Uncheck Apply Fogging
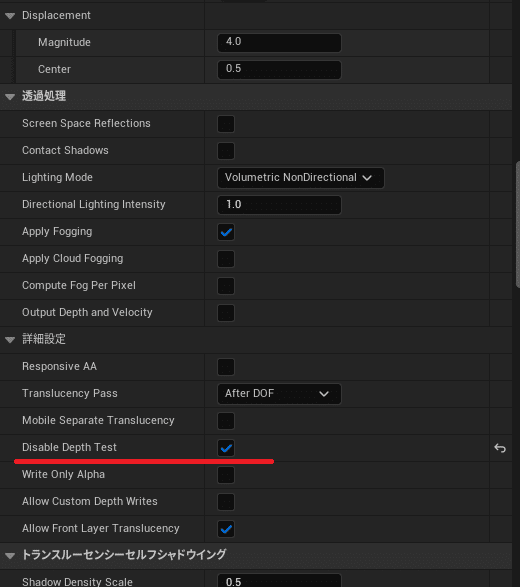The height and width of the screenshot is (587, 520). point(226,232)
